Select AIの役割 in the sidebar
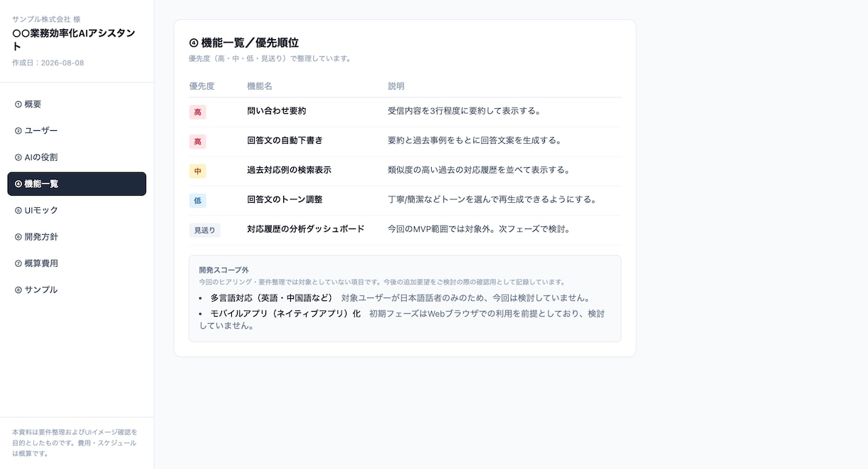868x469 pixels. tap(77, 157)
